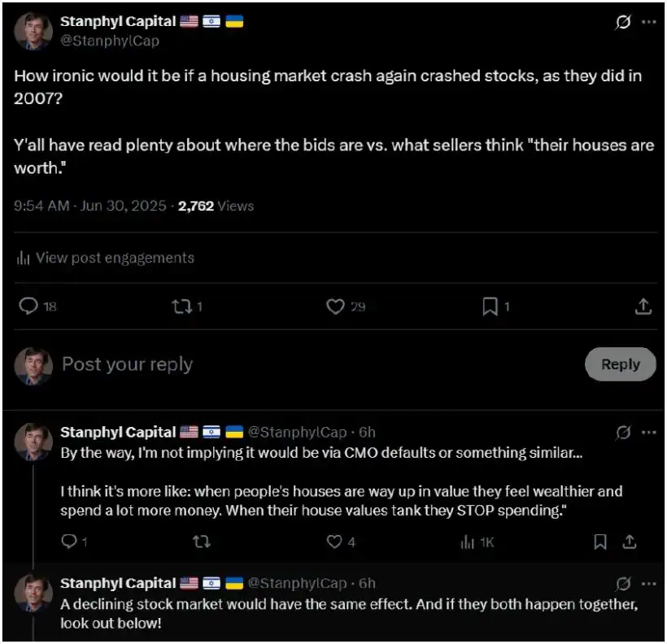Click the gray Reply button

(620, 364)
